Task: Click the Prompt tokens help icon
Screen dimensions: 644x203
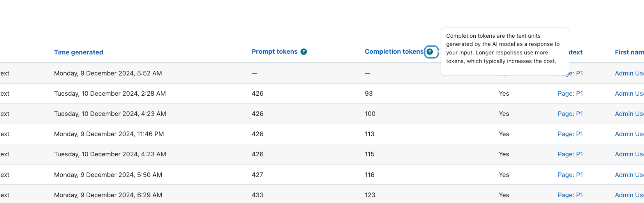Action: tap(304, 52)
